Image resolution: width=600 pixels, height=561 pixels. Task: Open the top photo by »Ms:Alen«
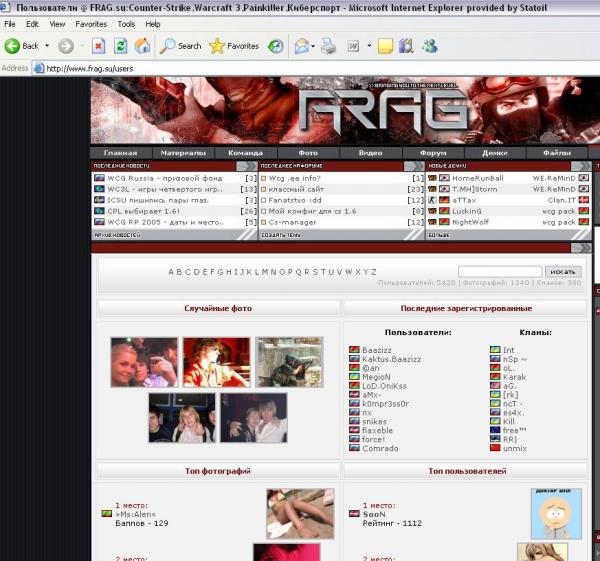pos(300,514)
